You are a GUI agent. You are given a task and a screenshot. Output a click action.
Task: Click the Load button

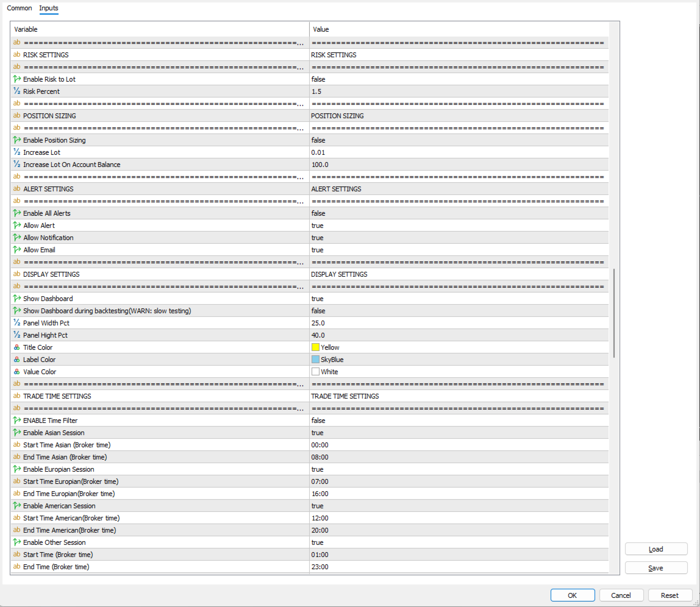click(656, 549)
